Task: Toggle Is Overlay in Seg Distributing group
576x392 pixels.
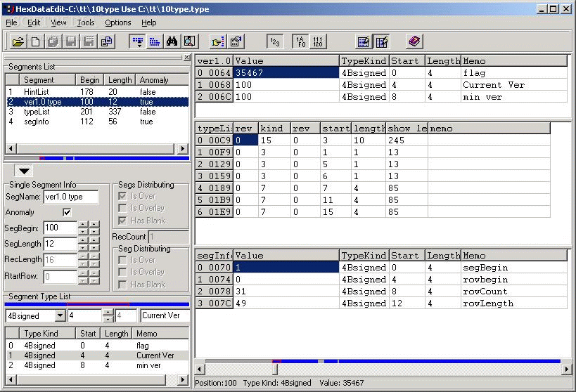Action: point(122,272)
